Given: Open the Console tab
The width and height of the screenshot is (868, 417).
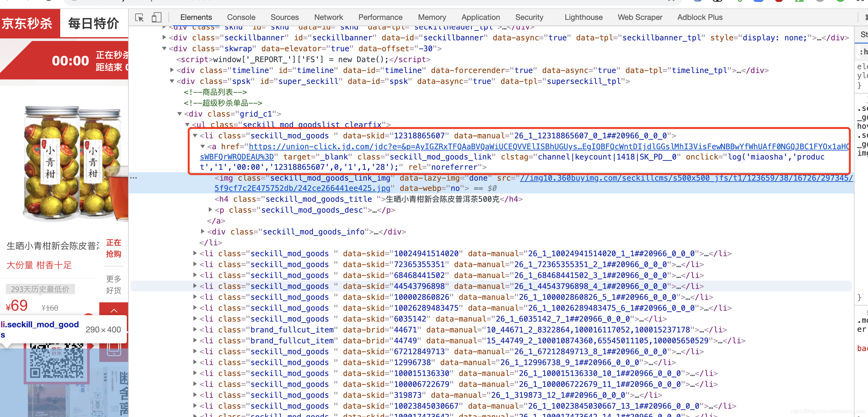Looking at the screenshot, I should [241, 17].
